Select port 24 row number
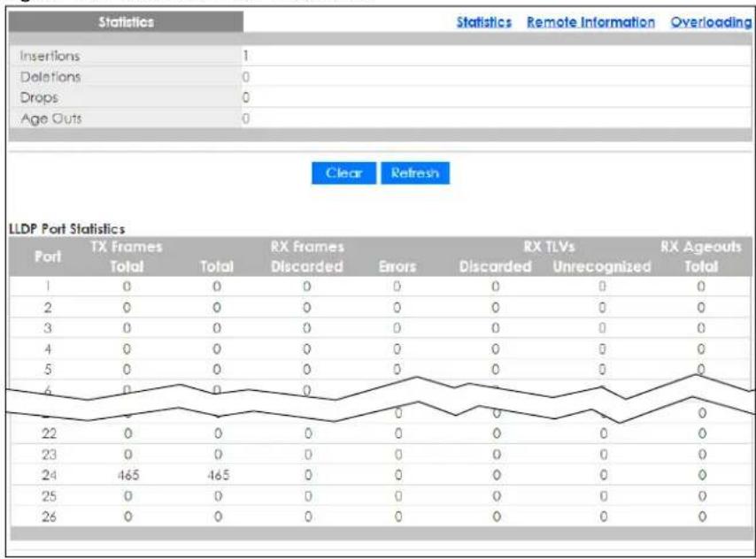 coord(49,475)
